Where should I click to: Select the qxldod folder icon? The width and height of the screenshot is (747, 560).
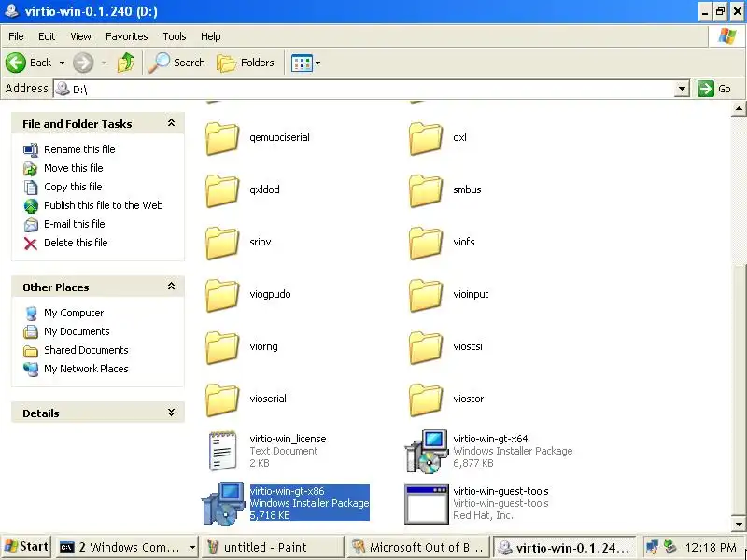(x=222, y=190)
